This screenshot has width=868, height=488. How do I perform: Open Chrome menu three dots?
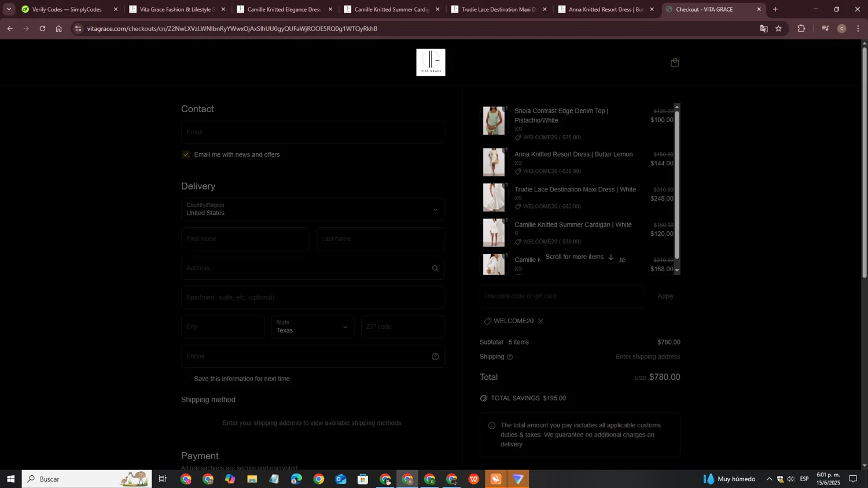pos(858,28)
